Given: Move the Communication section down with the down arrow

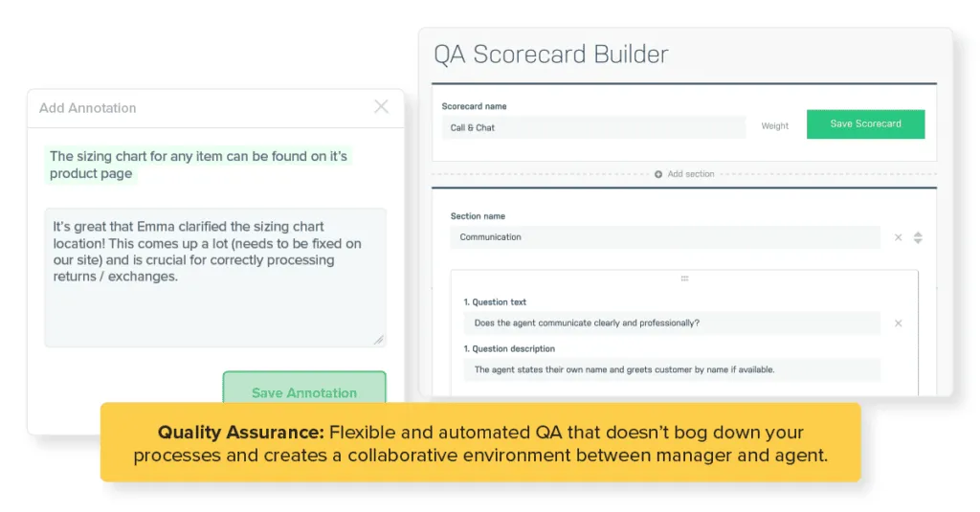Looking at the screenshot, I should pyautogui.click(x=918, y=241).
